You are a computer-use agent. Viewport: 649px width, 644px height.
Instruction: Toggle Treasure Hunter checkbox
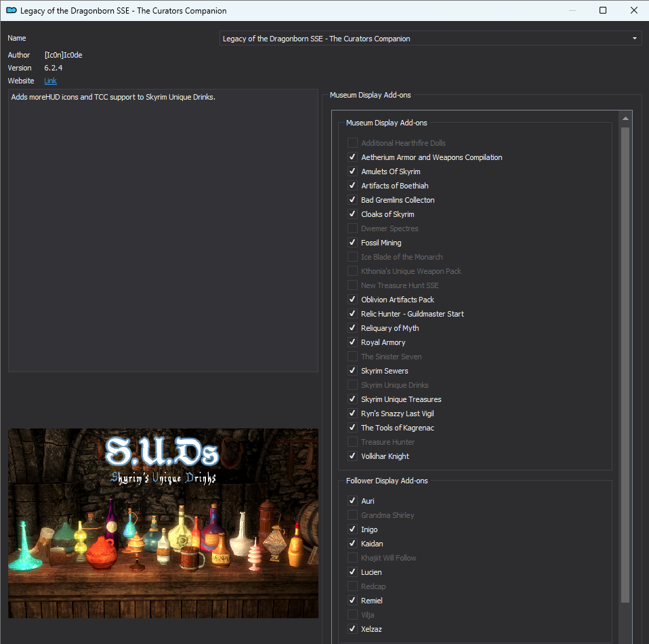tap(352, 441)
